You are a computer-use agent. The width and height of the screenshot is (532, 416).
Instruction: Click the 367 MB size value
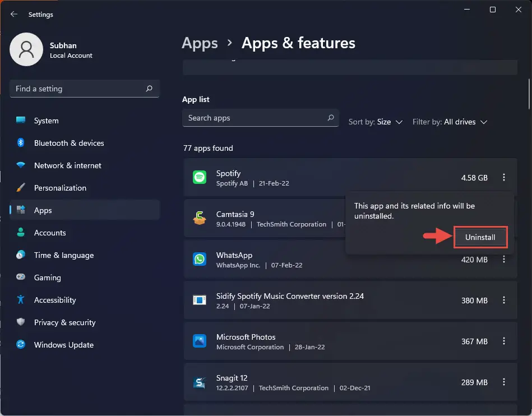[474, 341]
